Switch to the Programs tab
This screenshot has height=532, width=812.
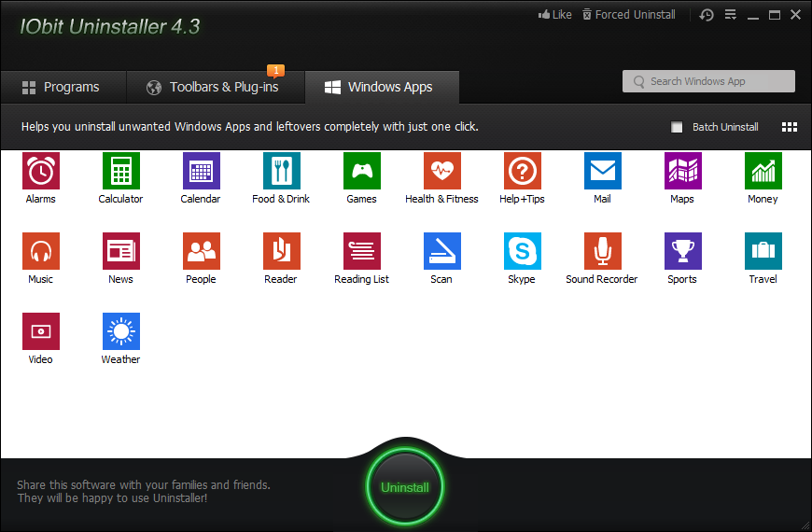[x=63, y=87]
